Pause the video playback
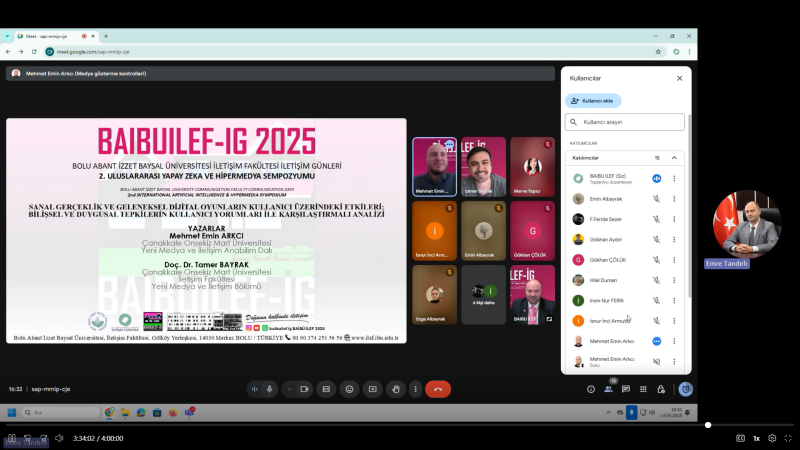The width and height of the screenshot is (800, 450). click(x=11, y=438)
